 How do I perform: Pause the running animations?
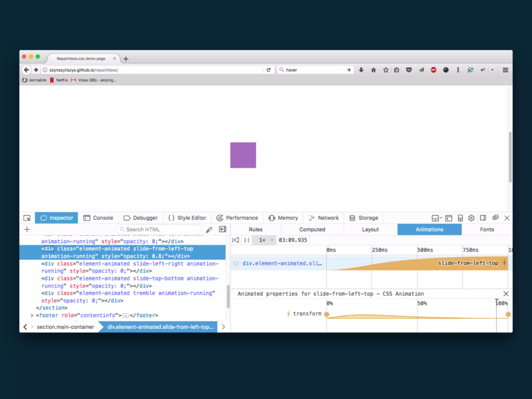click(247, 240)
